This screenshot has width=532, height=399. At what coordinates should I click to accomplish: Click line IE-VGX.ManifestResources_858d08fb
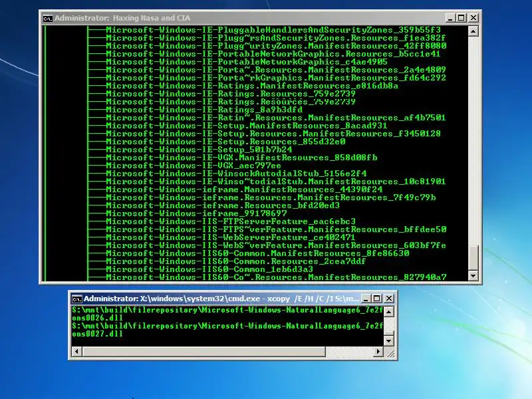click(241, 158)
